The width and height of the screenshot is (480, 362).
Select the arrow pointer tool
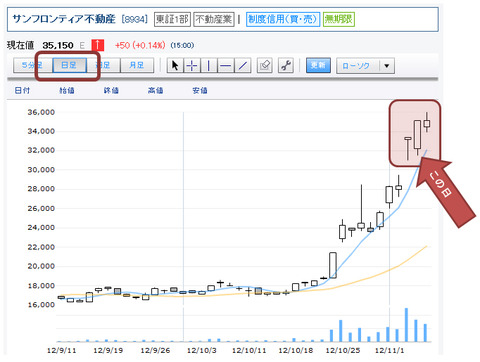(175, 65)
